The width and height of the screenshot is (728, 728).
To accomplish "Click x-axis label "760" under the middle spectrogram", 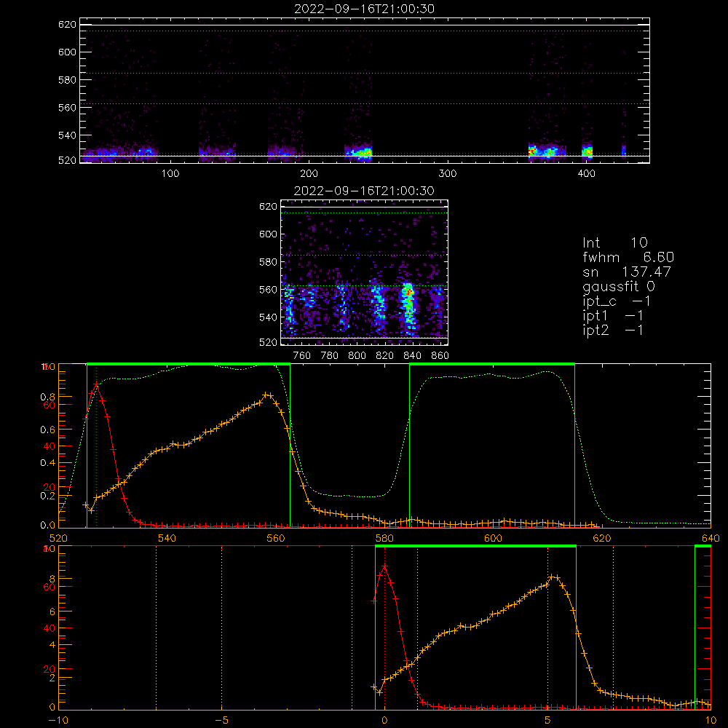I will [302, 356].
